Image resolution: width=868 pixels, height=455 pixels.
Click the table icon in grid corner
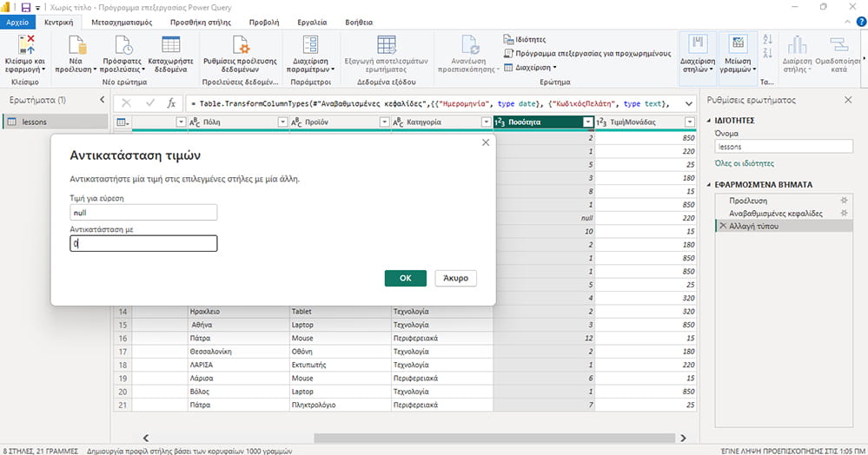tap(123, 122)
